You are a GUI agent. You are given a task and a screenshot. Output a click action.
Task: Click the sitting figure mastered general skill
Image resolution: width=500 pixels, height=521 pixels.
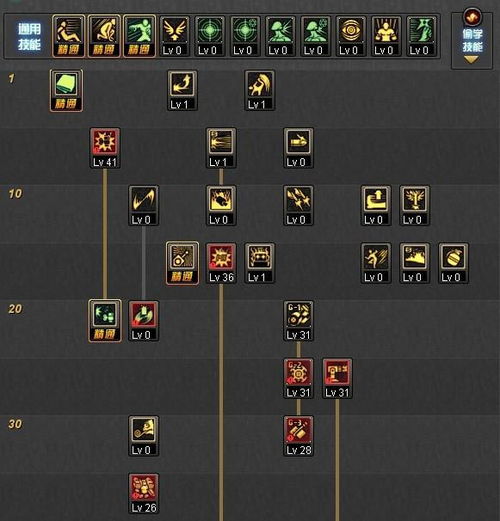(x=69, y=36)
